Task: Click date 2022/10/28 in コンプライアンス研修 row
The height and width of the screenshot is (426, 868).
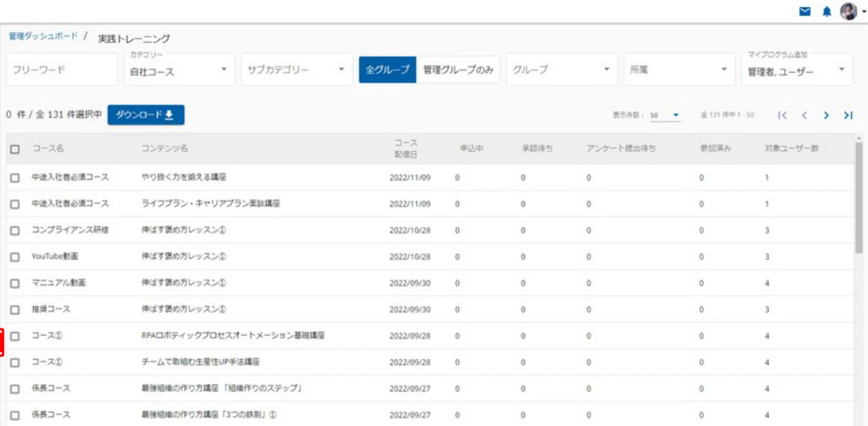Action: click(410, 230)
